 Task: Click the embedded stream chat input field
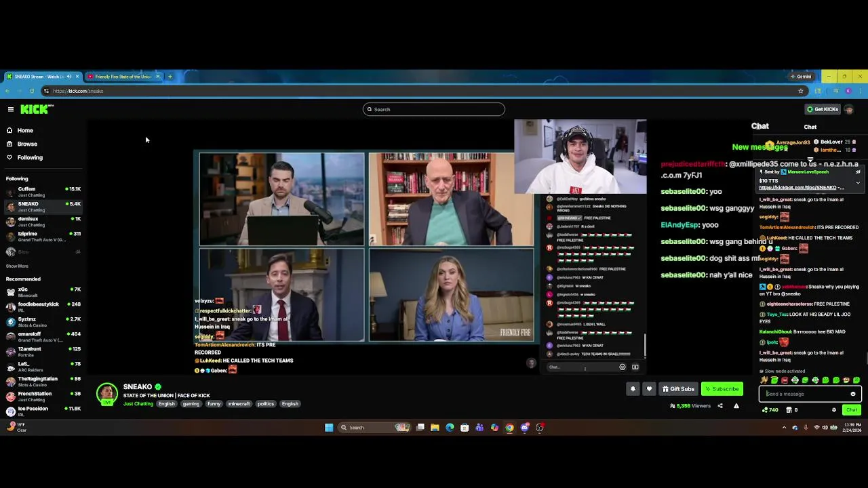[x=585, y=367]
